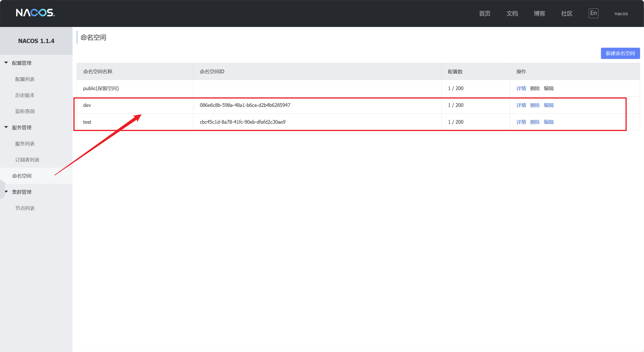Click the public(保留空间) name cell
This screenshot has height=352, width=644.
pos(135,88)
